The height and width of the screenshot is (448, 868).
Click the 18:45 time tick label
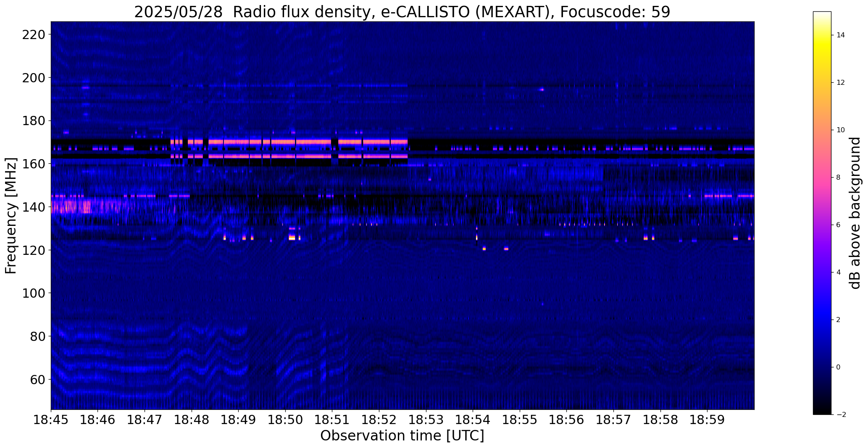[x=51, y=420]
